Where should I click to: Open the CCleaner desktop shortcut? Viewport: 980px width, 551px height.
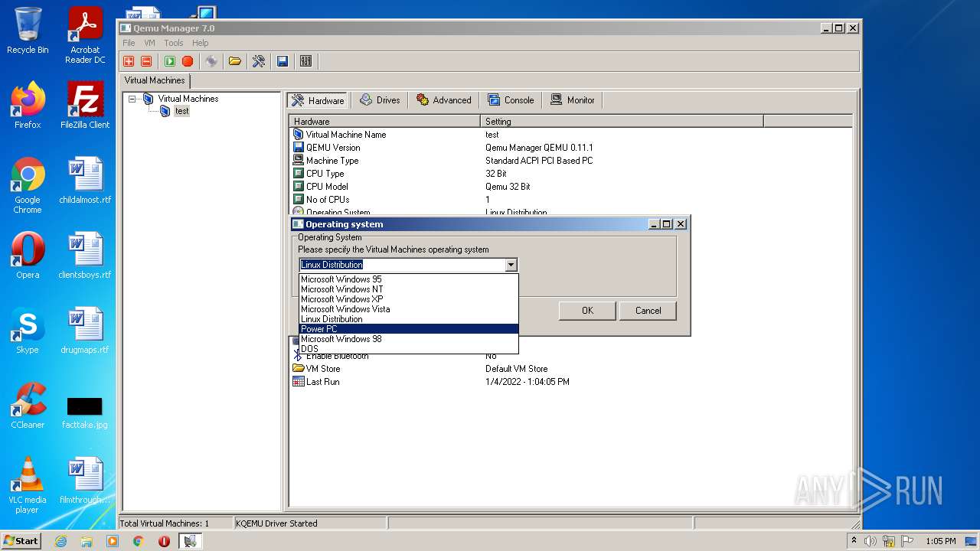[28, 406]
